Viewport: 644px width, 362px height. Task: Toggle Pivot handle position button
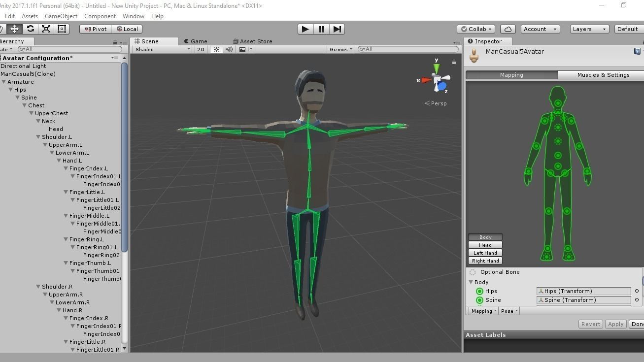96,29
